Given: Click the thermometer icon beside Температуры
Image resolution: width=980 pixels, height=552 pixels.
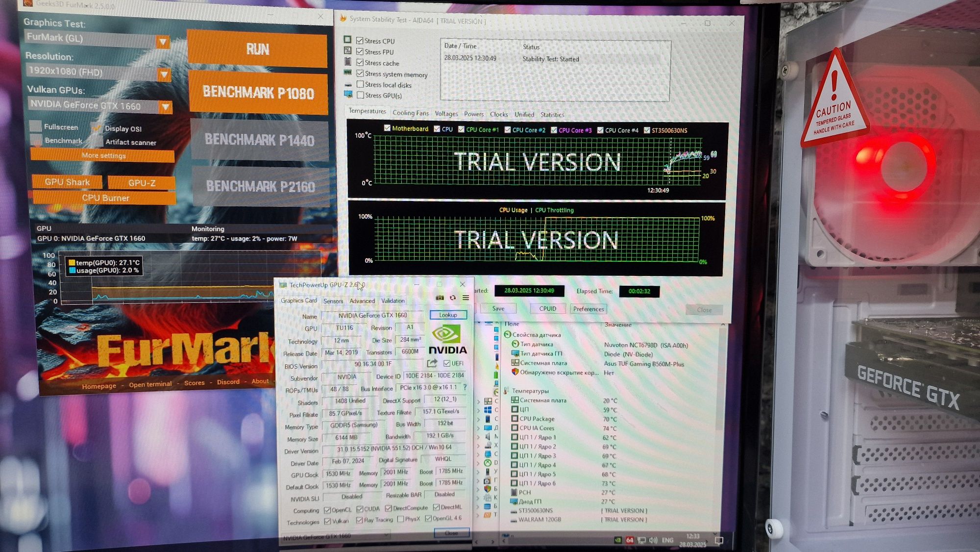Looking at the screenshot, I should click(x=506, y=391).
